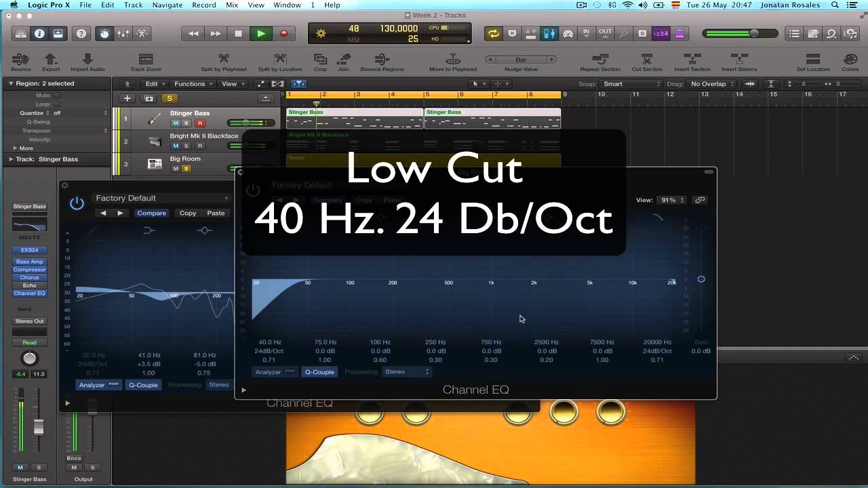The height and width of the screenshot is (488, 868).
Task: Click the red Record button
Action: pyautogui.click(x=283, y=34)
